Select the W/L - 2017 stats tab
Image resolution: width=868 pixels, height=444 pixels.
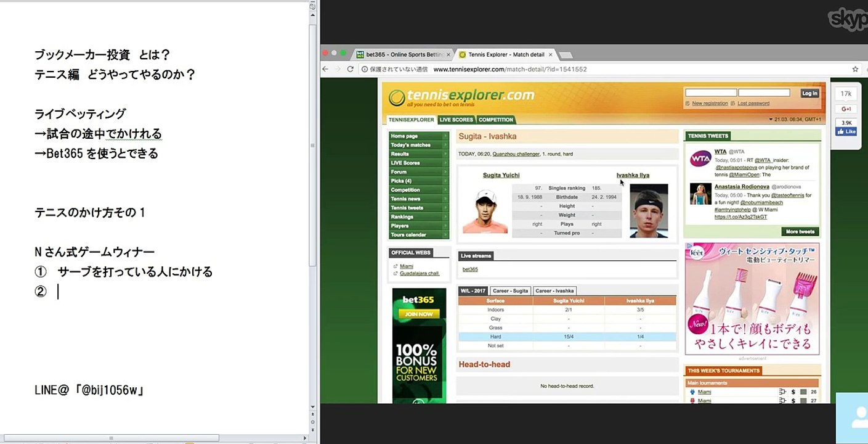474,290
